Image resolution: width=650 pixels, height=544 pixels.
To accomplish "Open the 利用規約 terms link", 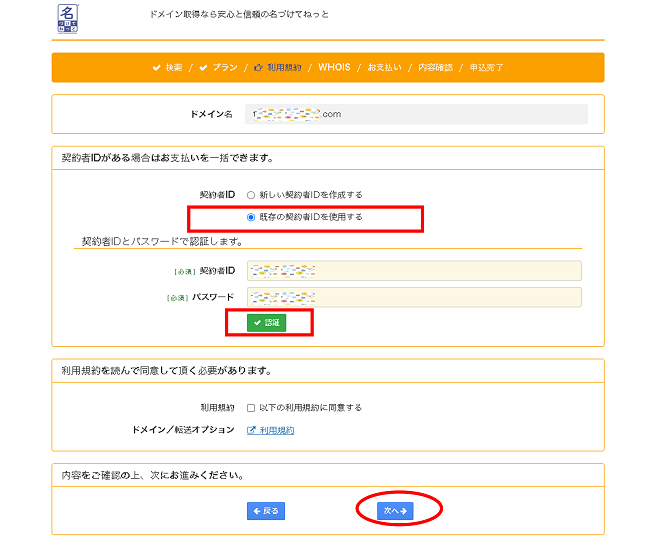I will [x=277, y=430].
